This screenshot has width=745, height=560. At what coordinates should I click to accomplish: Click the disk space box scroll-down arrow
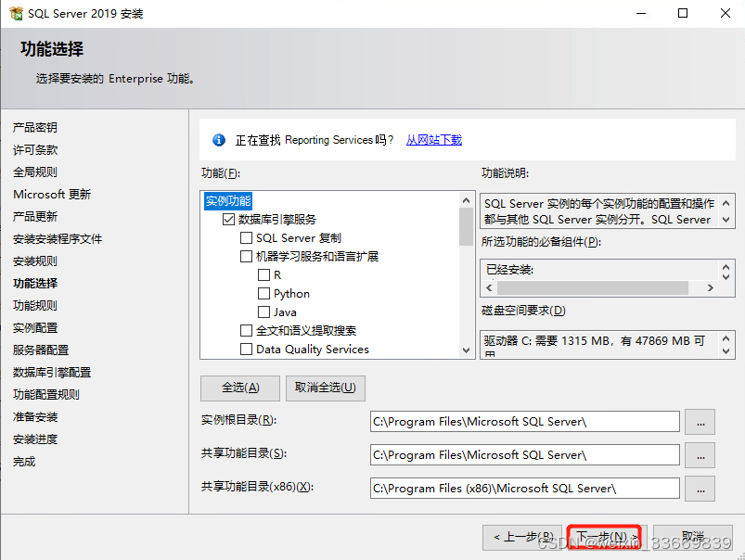[x=726, y=351]
